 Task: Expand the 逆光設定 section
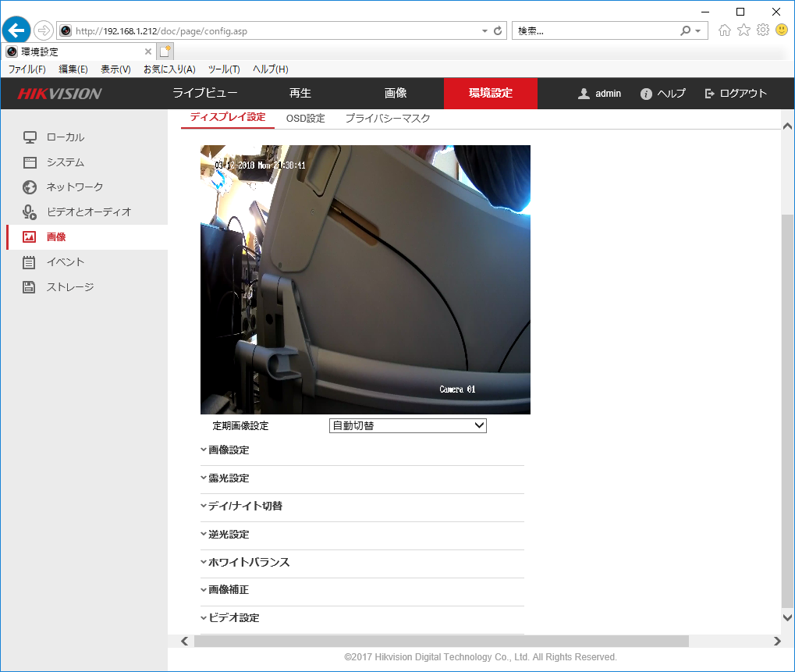(x=225, y=535)
